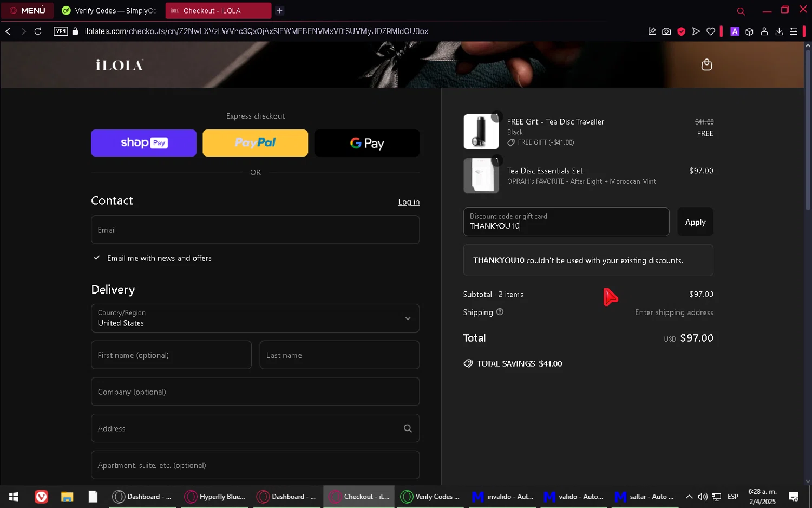This screenshot has width=812, height=508.
Task: Switch to invalido - Aut... taskbar window
Action: pyautogui.click(x=502, y=497)
